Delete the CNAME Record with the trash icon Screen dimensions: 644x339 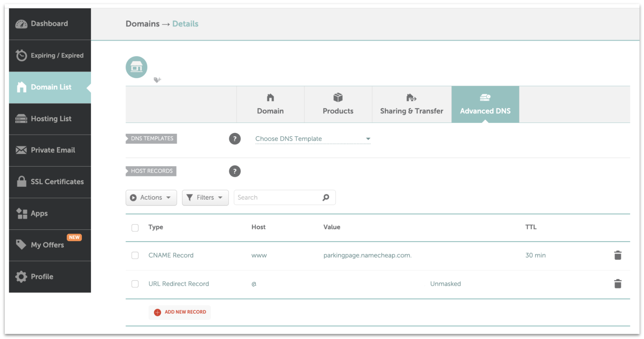click(x=617, y=255)
